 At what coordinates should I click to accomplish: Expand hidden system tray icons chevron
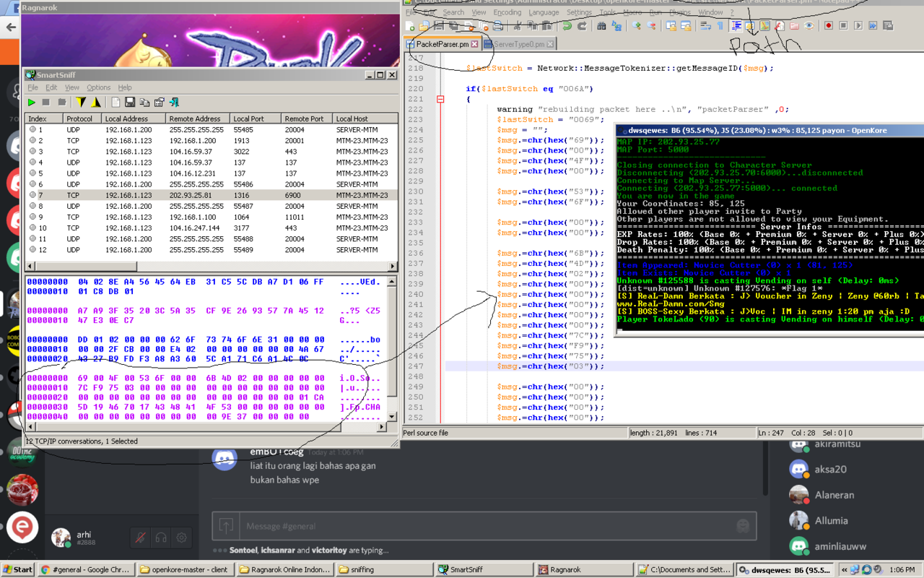(x=845, y=569)
